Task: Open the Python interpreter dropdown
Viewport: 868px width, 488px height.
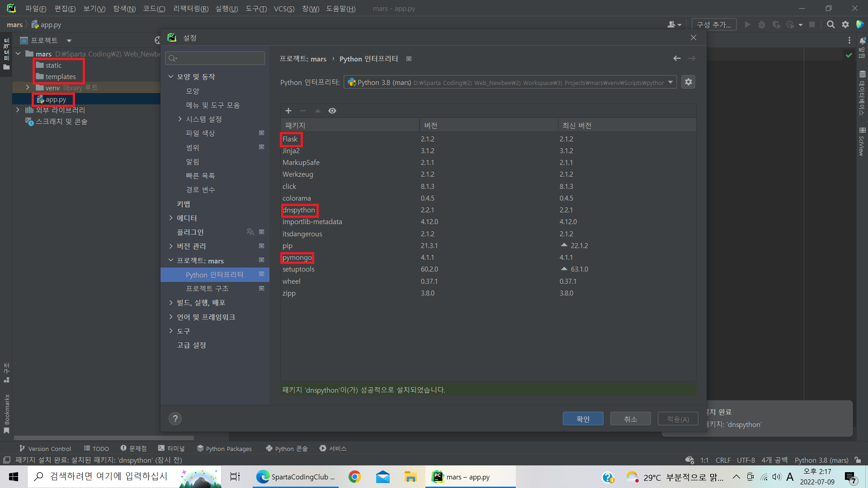Action: click(x=670, y=82)
